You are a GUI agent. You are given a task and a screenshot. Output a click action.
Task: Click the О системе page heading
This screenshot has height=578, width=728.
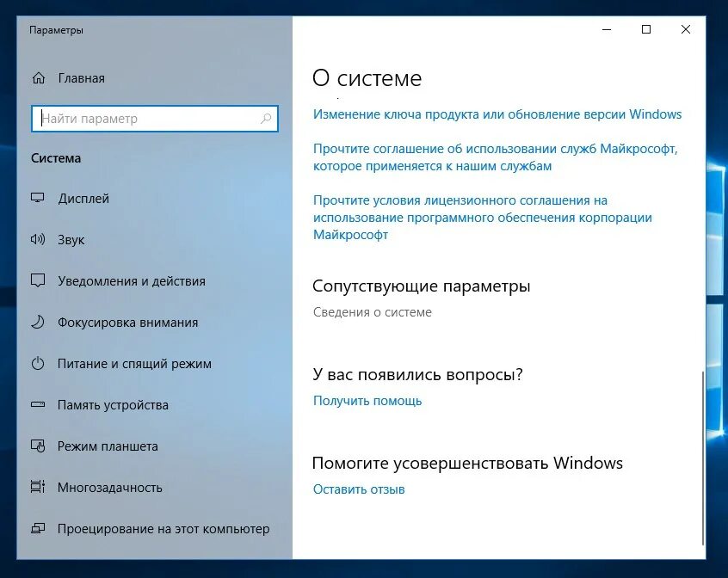coord(367,78)
